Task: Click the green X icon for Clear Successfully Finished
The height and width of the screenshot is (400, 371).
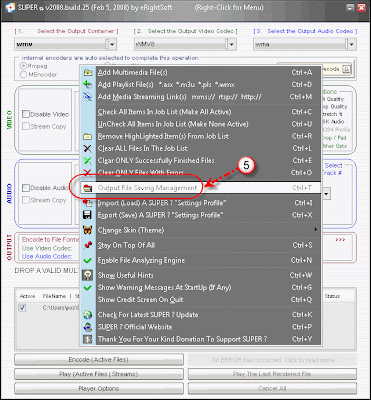Action: [88, 161]
